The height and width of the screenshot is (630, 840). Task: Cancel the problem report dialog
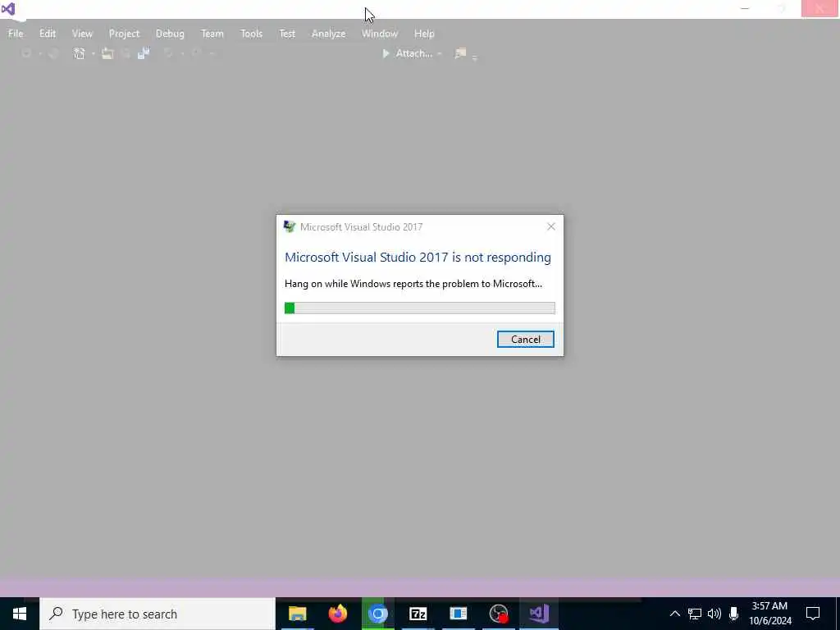[x=526, y=339]
